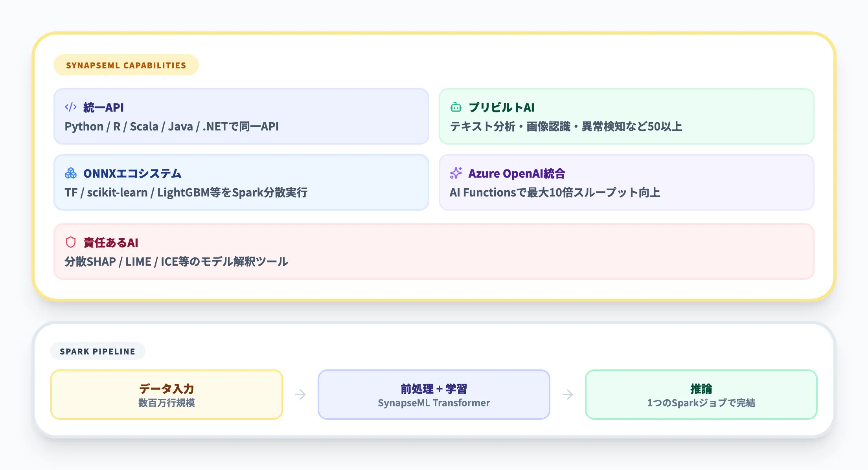The height and width of the screenshot is (470, 868).
Task: Click the 統一API heading text
Action: pyautogui.click(x=103, y=106)
